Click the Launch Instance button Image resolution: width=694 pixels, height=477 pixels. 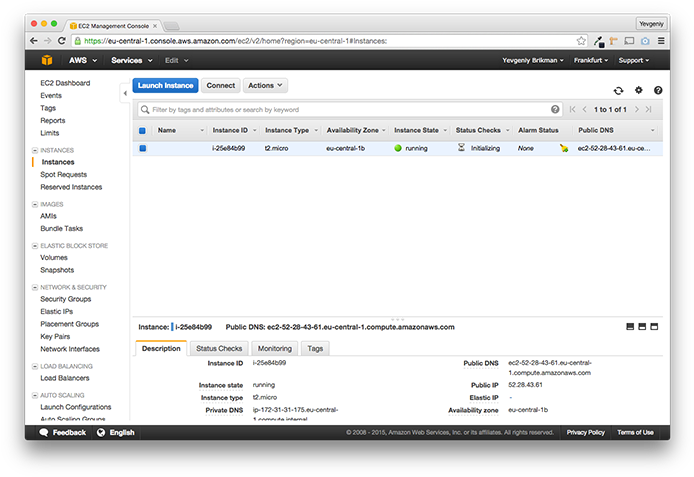coord(165,86)
